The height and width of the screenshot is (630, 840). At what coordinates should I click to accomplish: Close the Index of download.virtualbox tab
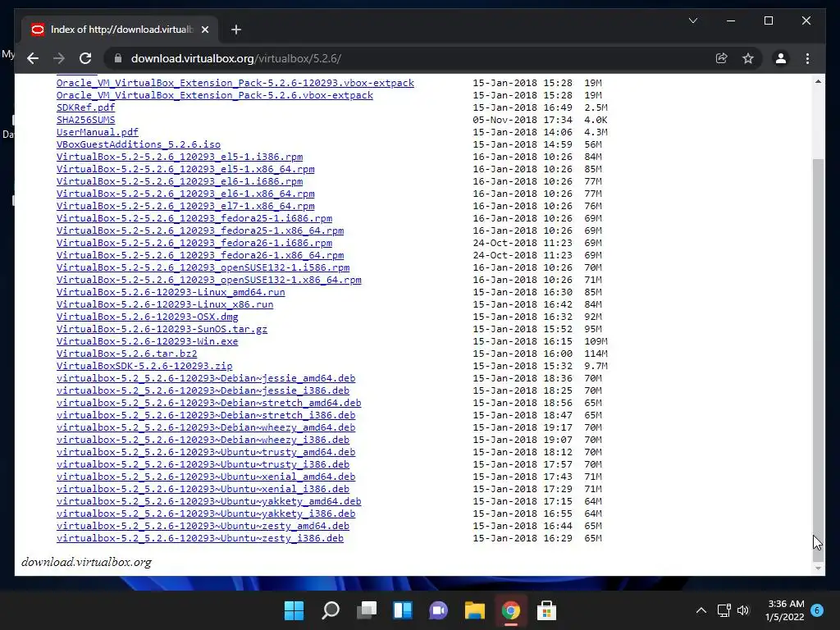[x=204, y=30]
